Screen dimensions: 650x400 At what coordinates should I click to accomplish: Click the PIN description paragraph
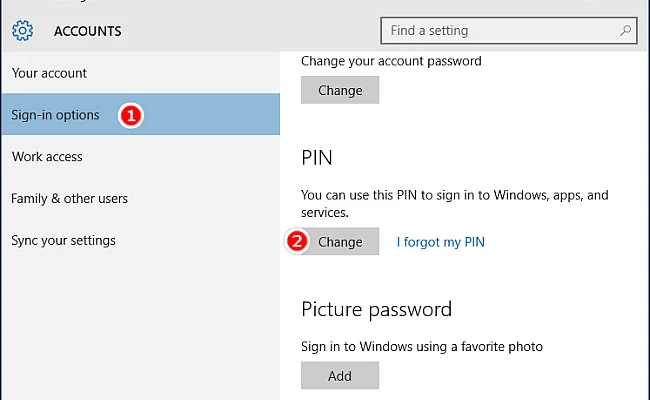455,204
